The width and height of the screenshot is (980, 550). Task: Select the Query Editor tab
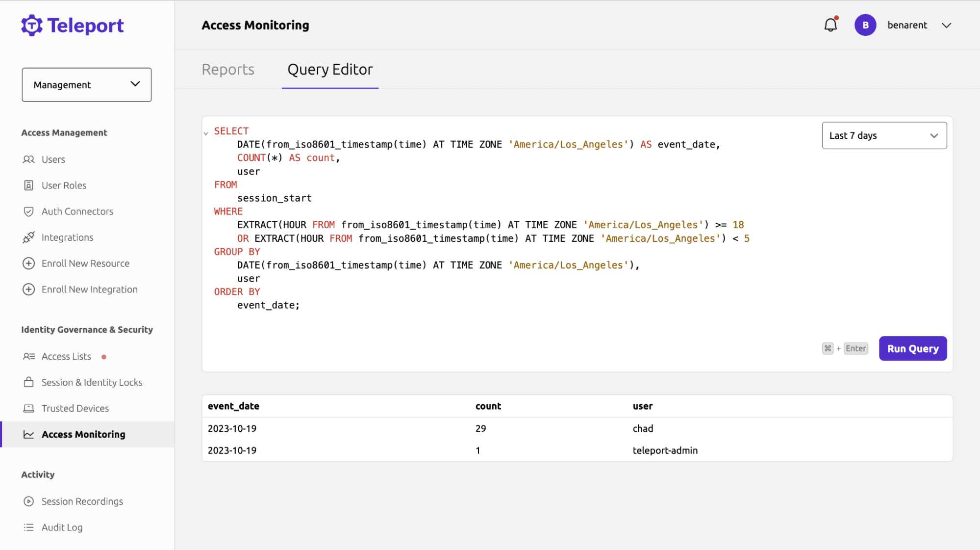(x=329, y=69)
